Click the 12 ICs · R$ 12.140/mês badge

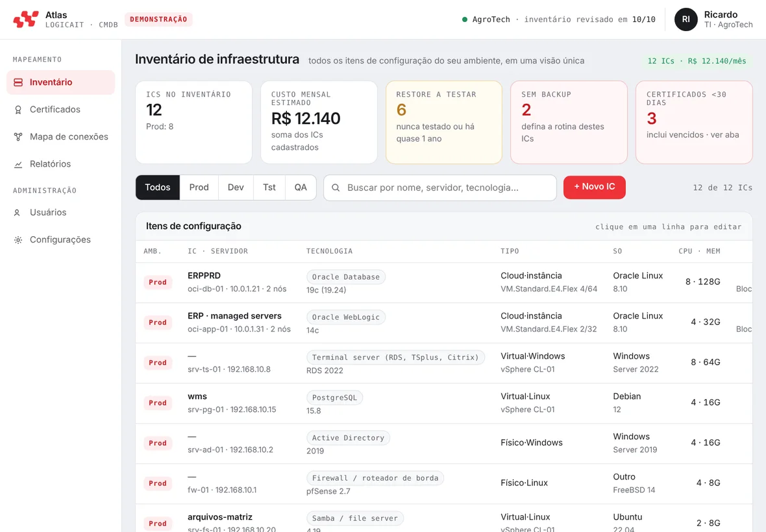tap(697, 61)
